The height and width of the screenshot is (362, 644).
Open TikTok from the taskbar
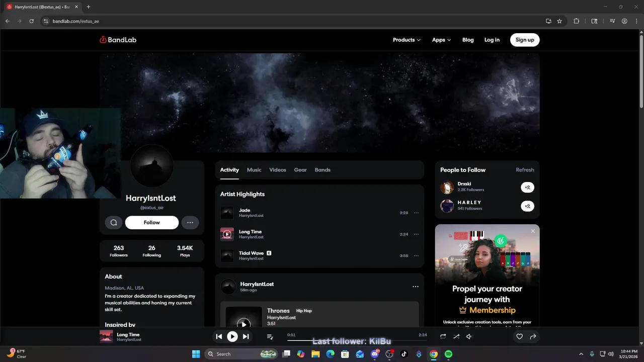[x=404, y=354]
